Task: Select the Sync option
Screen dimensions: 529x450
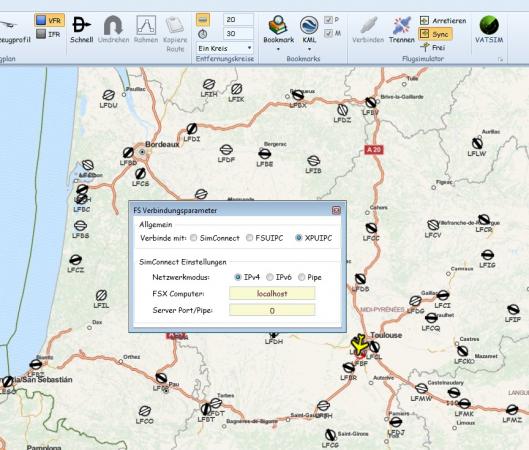Action: click(x=435, y=34)
